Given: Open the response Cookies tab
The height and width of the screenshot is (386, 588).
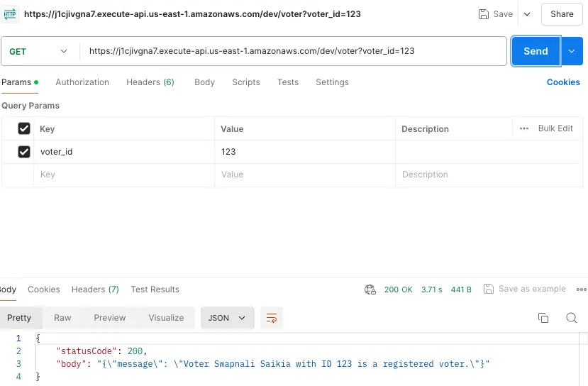Looking at the screenshot, I should point(44,289).
